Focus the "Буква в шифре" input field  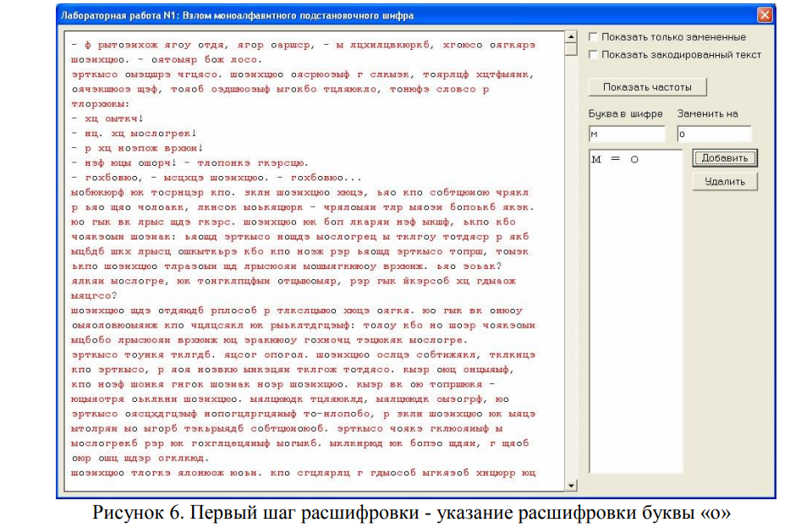click(627, 135)
